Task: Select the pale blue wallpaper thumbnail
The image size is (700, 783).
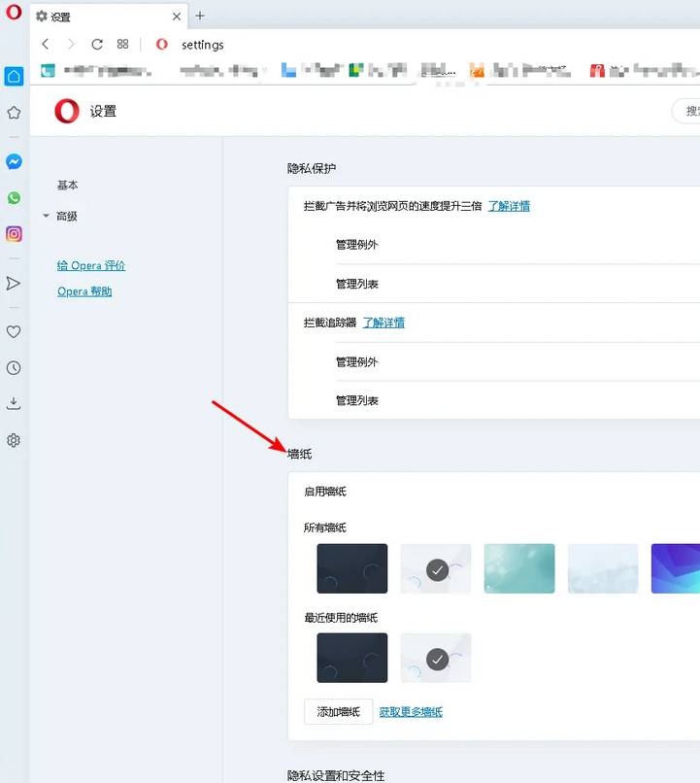Action: (x=603, y=568)
